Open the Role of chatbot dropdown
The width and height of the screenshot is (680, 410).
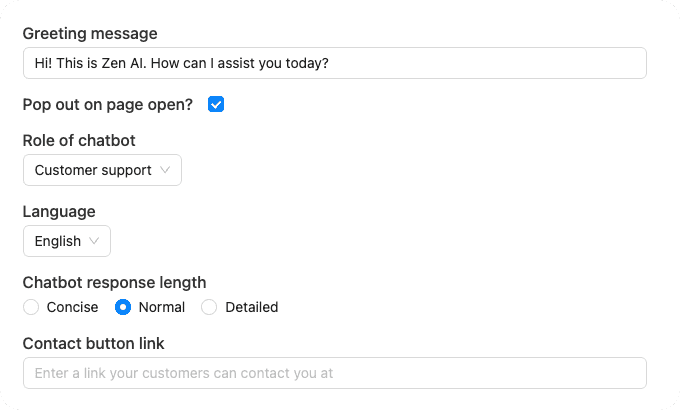(x=102, y=170)
